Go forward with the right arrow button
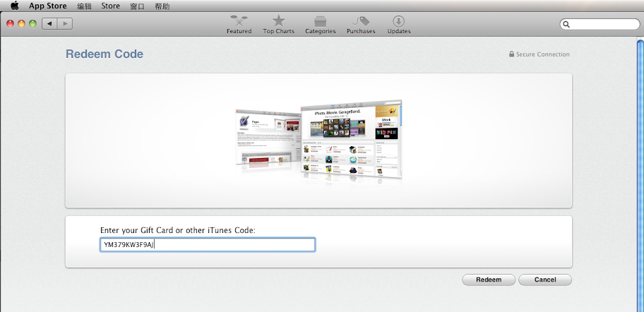The height and width of the screenshot is (312, 644). 65,24
